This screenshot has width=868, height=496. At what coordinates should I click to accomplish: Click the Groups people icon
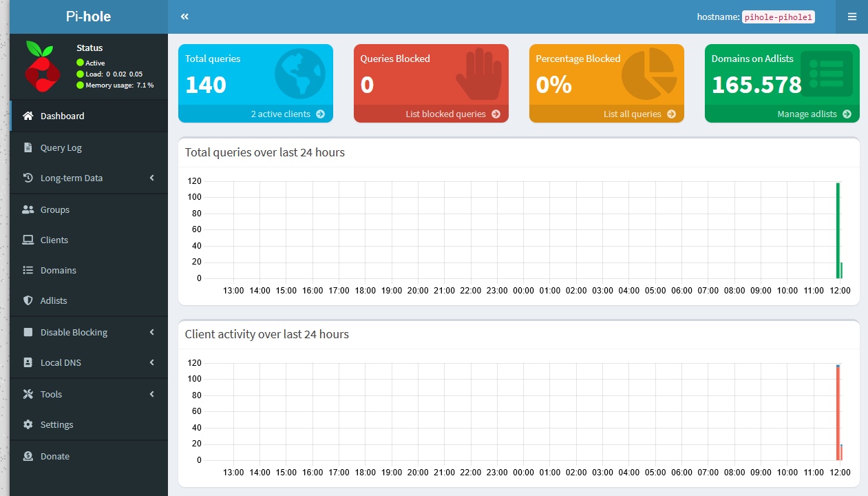point(28,209)
